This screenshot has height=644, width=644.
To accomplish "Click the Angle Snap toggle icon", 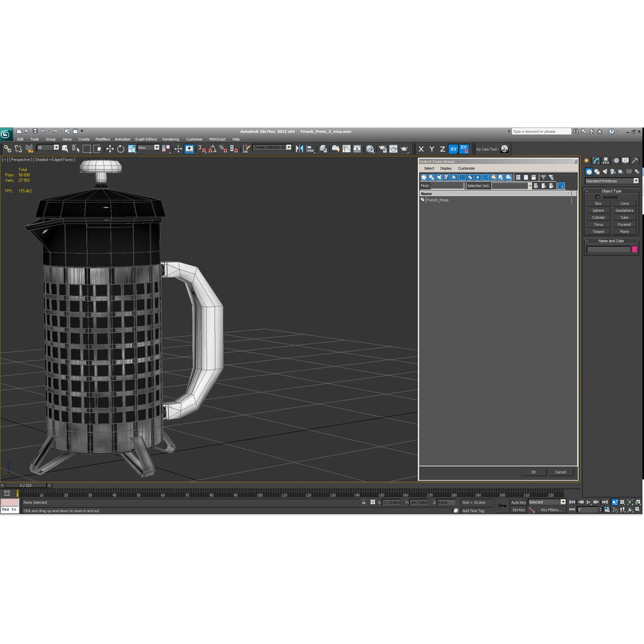I will (212, 148).
